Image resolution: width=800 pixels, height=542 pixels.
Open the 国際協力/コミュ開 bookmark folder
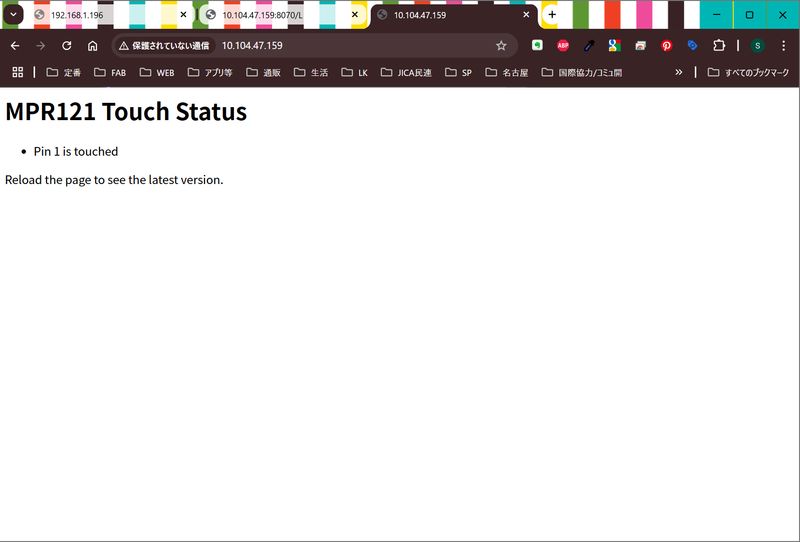point(582,72)
